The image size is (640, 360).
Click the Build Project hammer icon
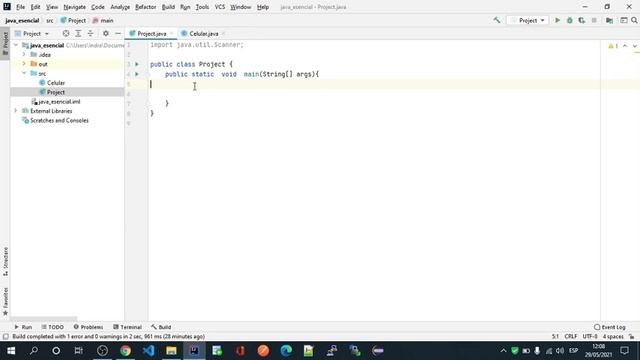(497, 20)
